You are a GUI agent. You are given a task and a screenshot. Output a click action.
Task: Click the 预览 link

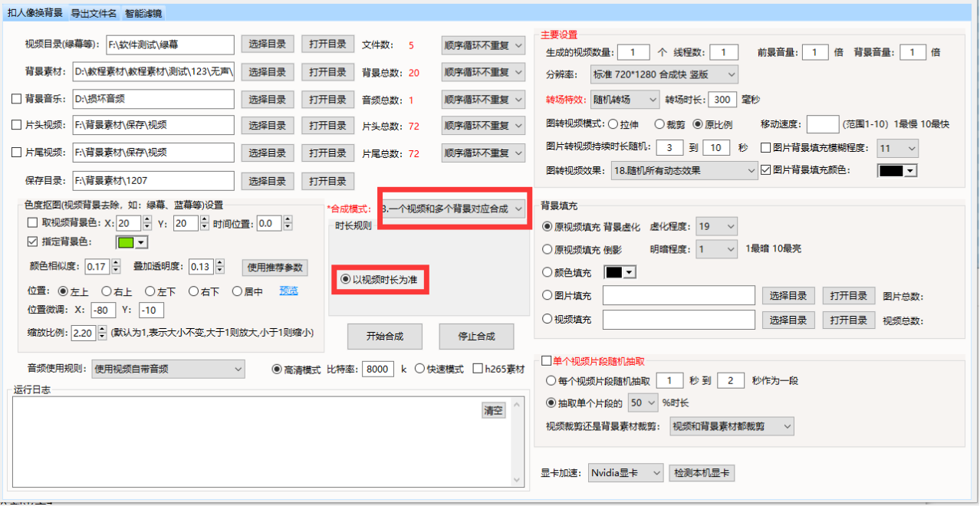[x=288, y=291]
